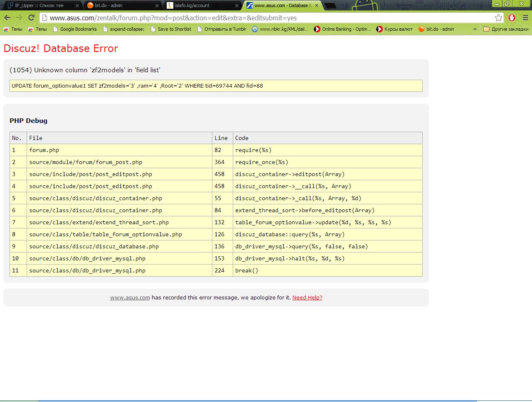Viewport: 532px width, 402px height.
Task: Click the source/module/forum/forum_post.php cell
Action: click(119, 162)
